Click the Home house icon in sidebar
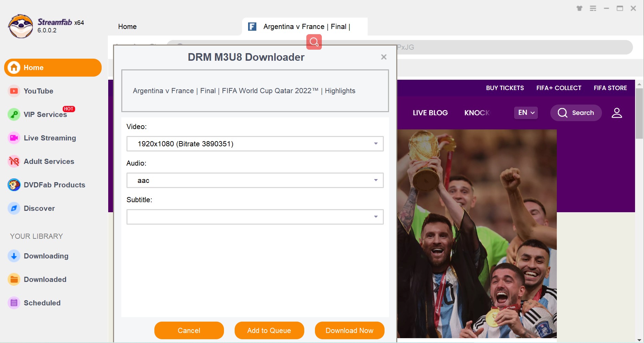Screen dimensions: 644x343 click(x=14, y=68)
